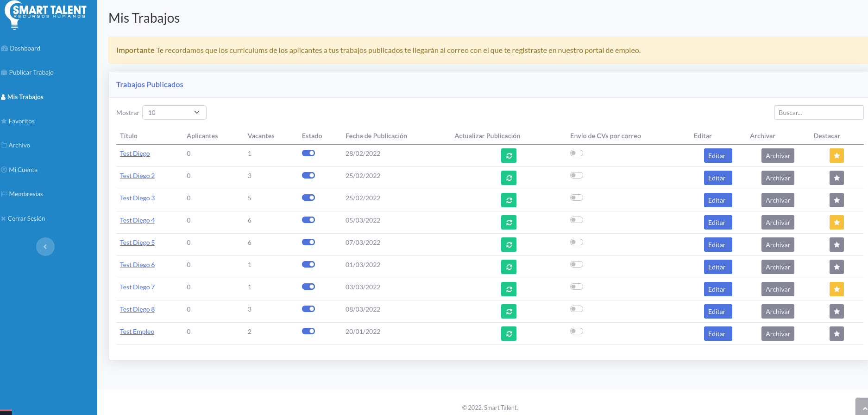Click the star icon for Test Empleo
868x415 pixels.
(837, 334)
